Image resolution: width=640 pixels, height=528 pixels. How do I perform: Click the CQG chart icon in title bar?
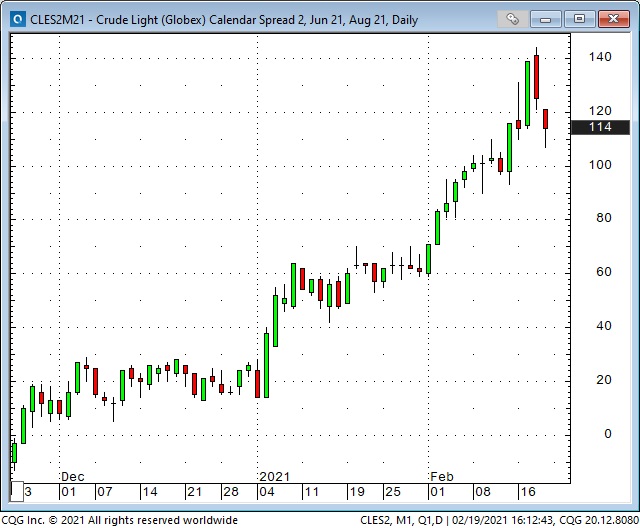click(x=18, y=19)
